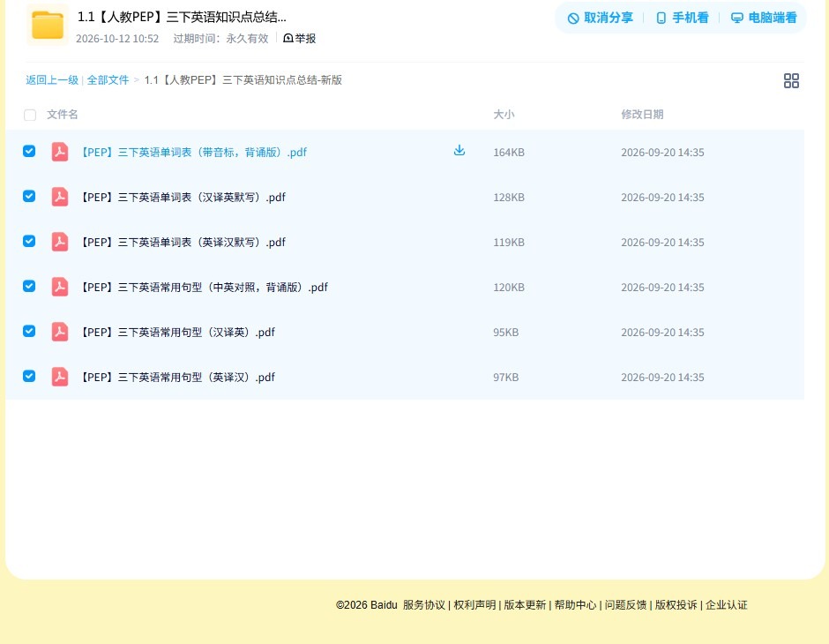The width and height of the screenshot is (829, 644).
Task: Open the 企业认证 footer link
Action: [727, 605]
